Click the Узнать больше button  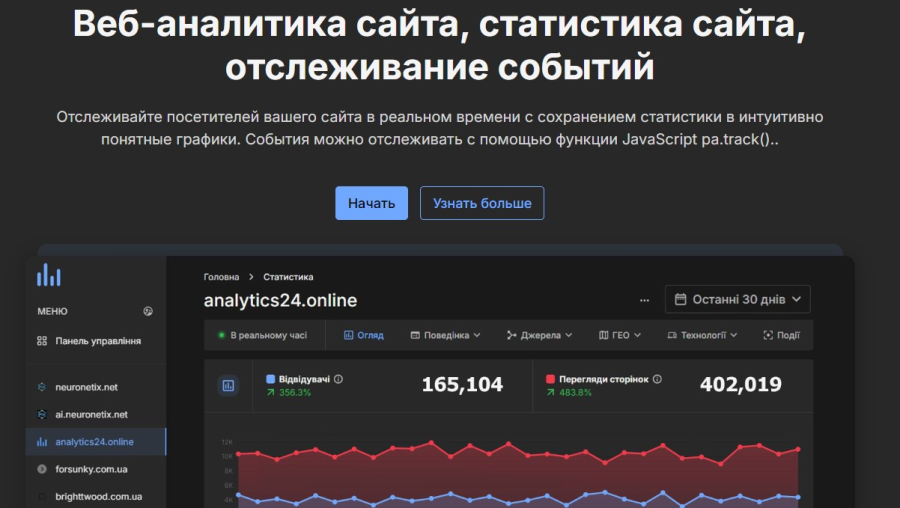[x=482, y=203]
